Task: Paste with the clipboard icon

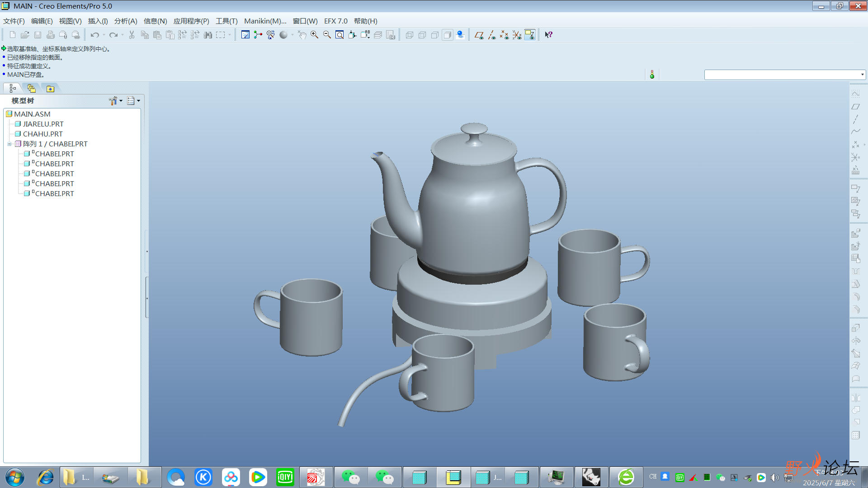Action: click(157, 35)
